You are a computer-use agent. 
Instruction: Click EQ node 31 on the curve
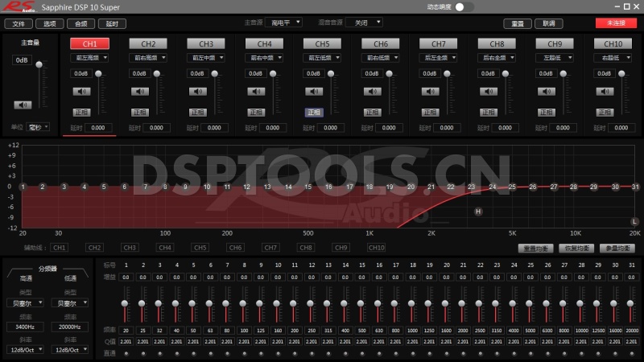[635, 187]
